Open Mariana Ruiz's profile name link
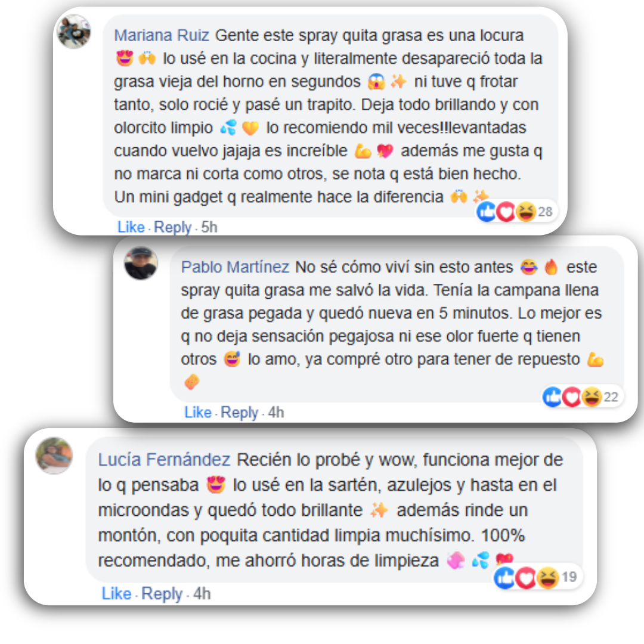The height and width of the screenshot is (644, 644). tap(162, 35)
